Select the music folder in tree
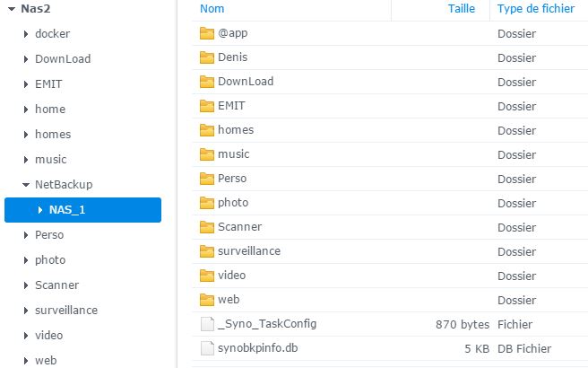Image resolution: width=588 pixels, height=368 pixels. pyautogui.click(x=50, y=160)
